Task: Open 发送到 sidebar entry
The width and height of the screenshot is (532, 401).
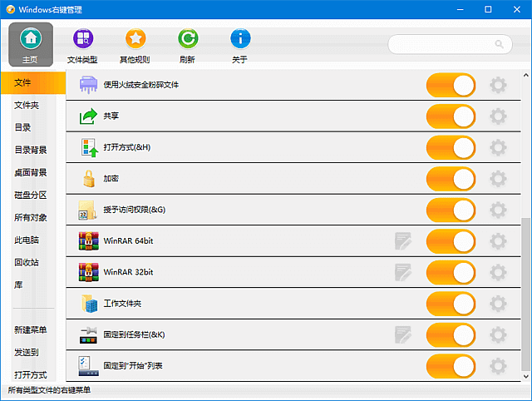Action: point(27,353)
